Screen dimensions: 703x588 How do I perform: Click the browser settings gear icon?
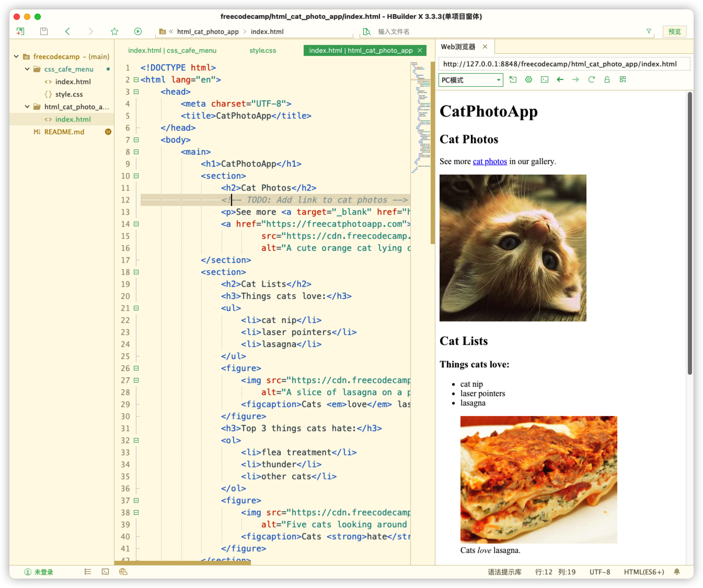pos(529,80)
